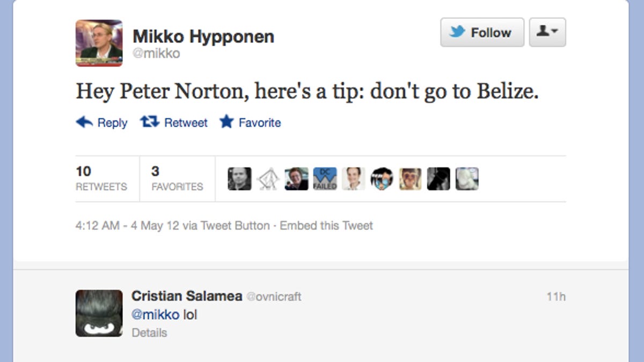Click the Tweet Button source link
644x362 pixels.
(235, 226)
